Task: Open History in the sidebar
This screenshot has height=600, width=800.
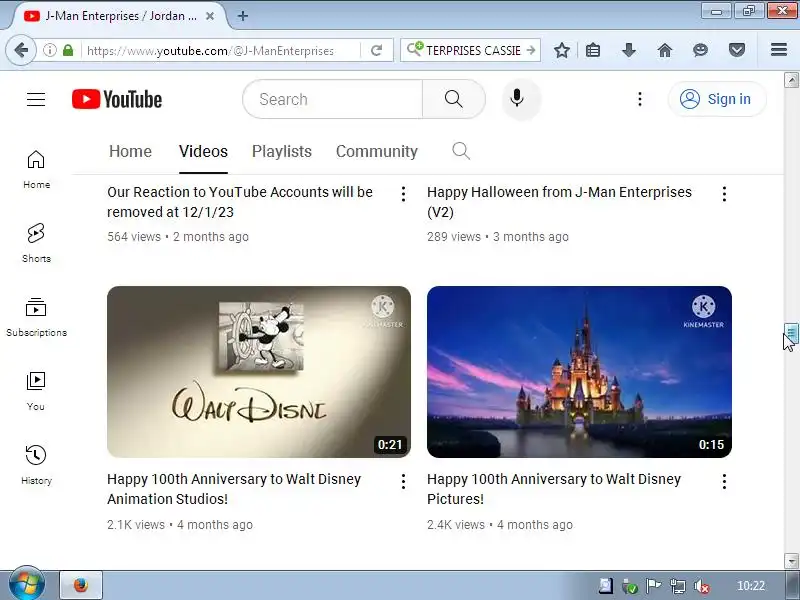Action: (x=36, y=465)
